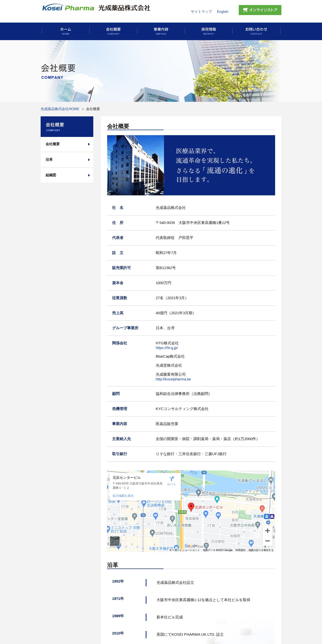The height and width of the screenshot is (644, 322).
Task: Click the 2010年 timeline entry
Action: click(118, 633)
